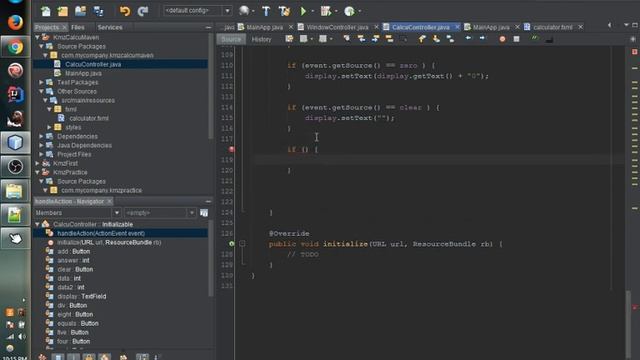Start macro recording red button
Viewport: 640px width, 360px height.
(502, 39)
